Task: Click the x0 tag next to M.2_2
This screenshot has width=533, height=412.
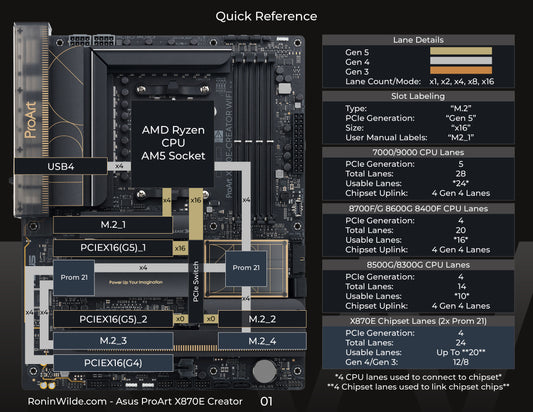Action: 211,319
